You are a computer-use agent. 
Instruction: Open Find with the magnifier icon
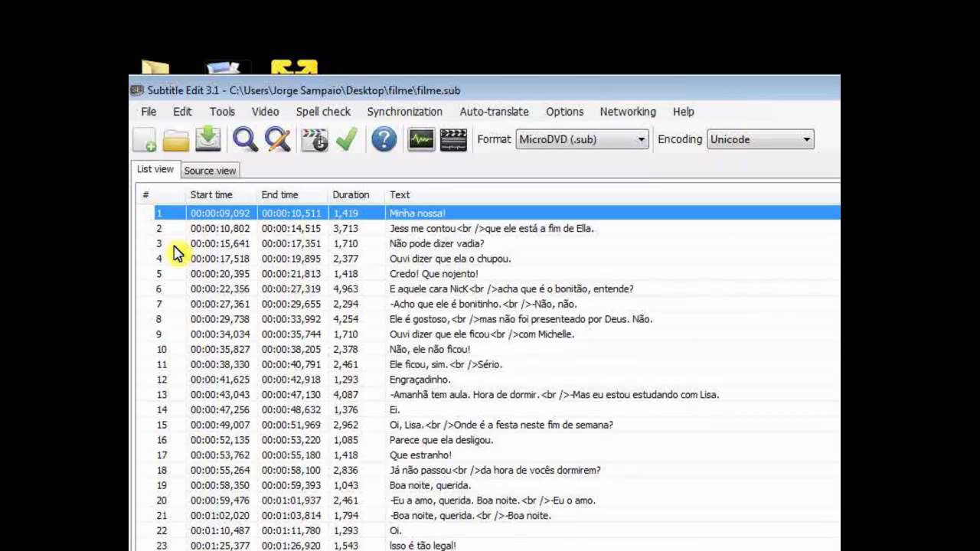click(245, 139)
